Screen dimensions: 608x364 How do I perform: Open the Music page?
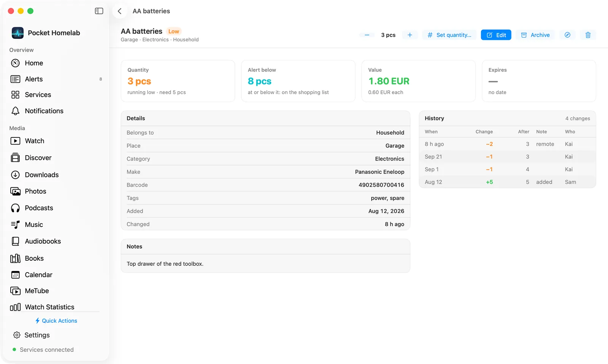click(x=55, y=225)
